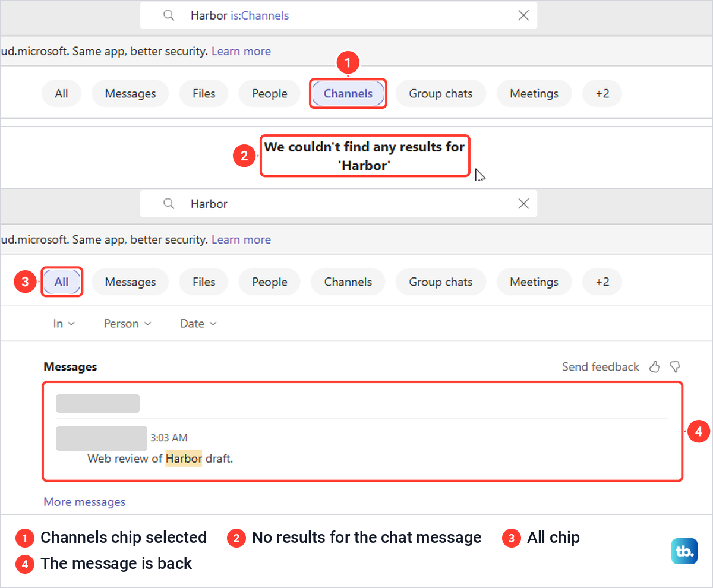Open the 'More messages' link

pos(84,502)
